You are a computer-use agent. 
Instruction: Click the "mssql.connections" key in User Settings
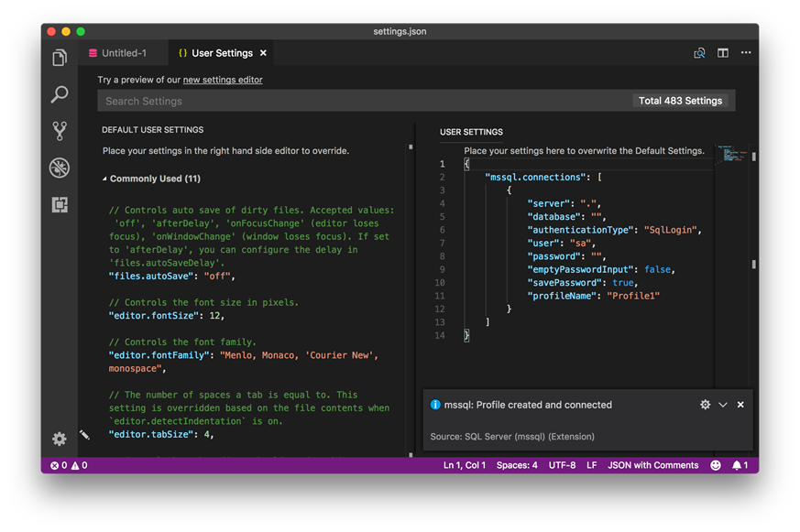535,178
